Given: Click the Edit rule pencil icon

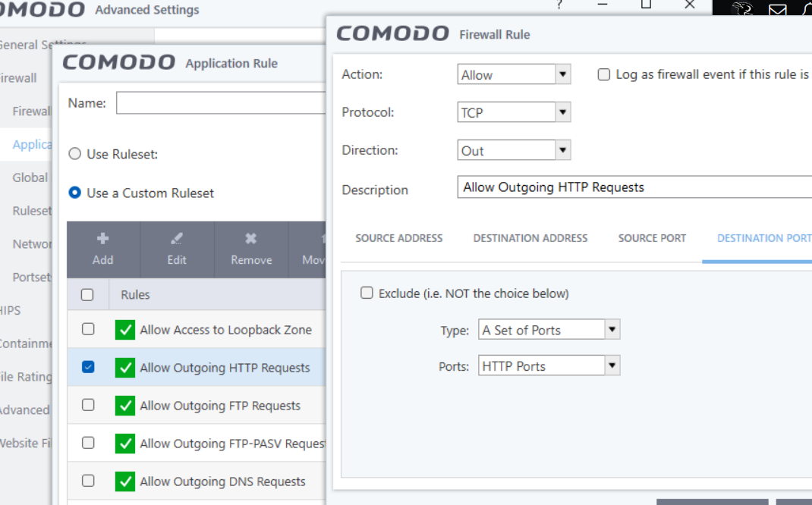Looking at the screenshot, I should 177,239.
